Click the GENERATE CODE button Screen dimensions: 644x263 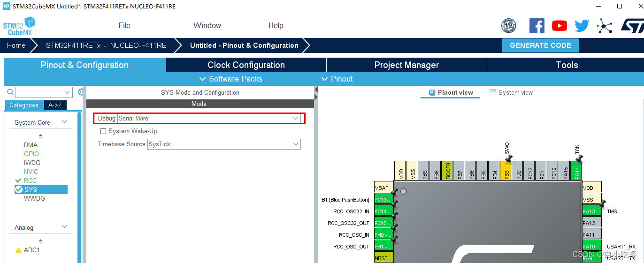540,45
